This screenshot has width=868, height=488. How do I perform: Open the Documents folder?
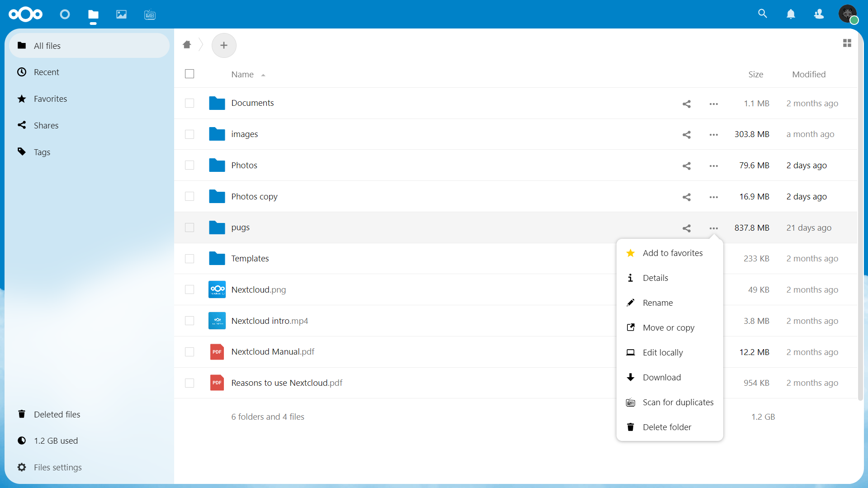[x=252, y=103]
